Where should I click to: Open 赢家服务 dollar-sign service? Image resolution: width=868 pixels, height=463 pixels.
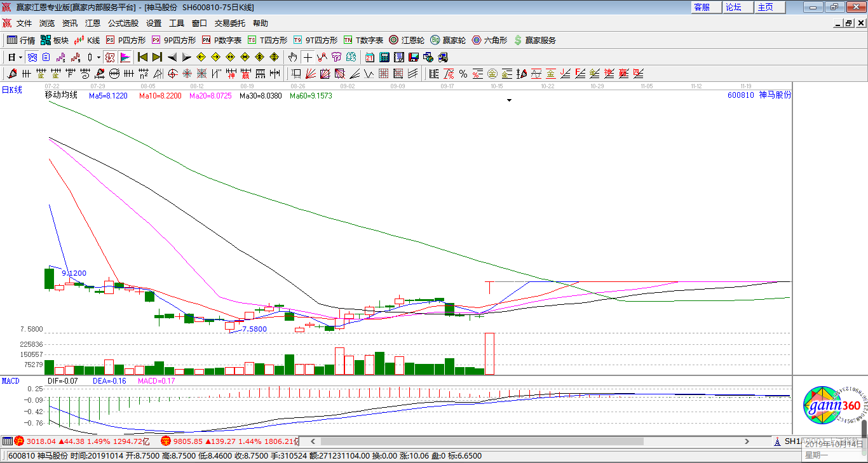pyautogui.click(x=534, y=40)
